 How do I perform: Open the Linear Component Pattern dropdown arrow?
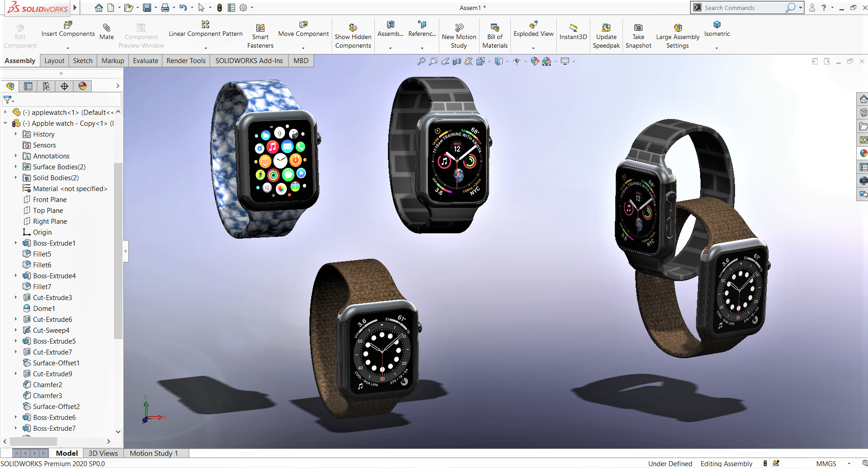pyautogui.click(x=206, y=48)
